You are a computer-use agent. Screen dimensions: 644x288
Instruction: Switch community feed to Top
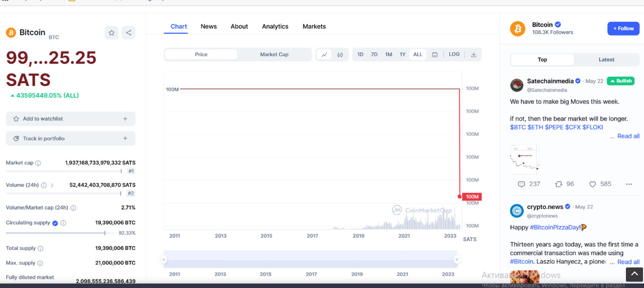[x=542, y=60]
